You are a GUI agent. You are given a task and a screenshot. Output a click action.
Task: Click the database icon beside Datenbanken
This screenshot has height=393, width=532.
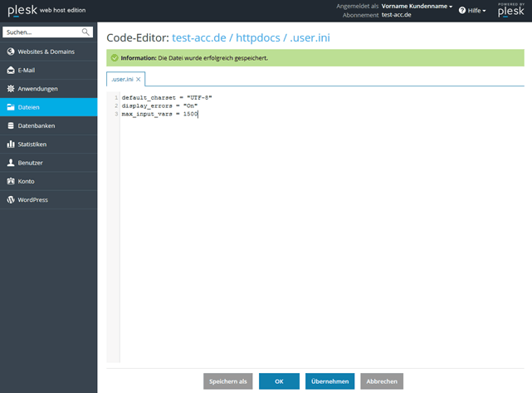pos(11,125)
